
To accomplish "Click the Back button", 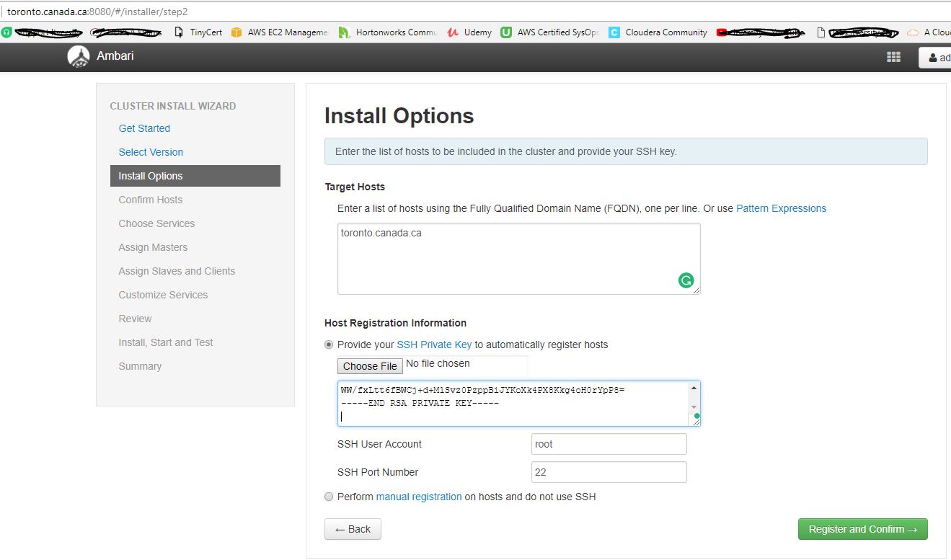I will point(353,528).
